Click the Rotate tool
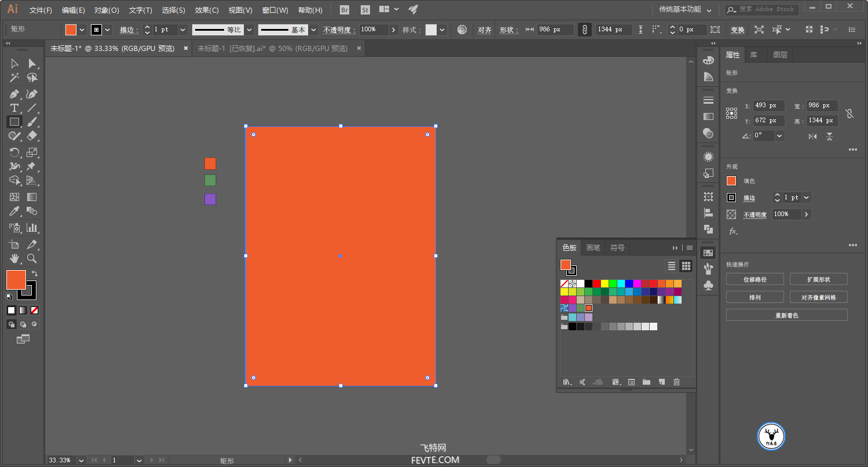The width and height of the screenshot is (868, 467). (x=14, y=152)
